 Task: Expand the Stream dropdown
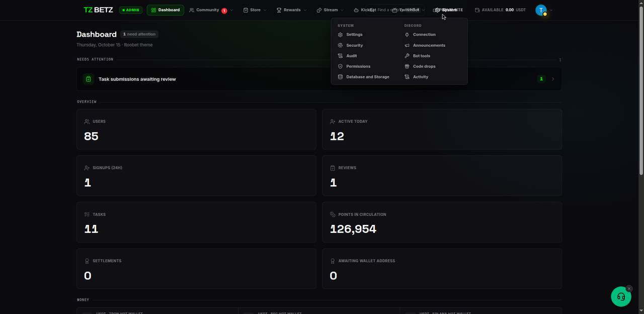point(330,10)
